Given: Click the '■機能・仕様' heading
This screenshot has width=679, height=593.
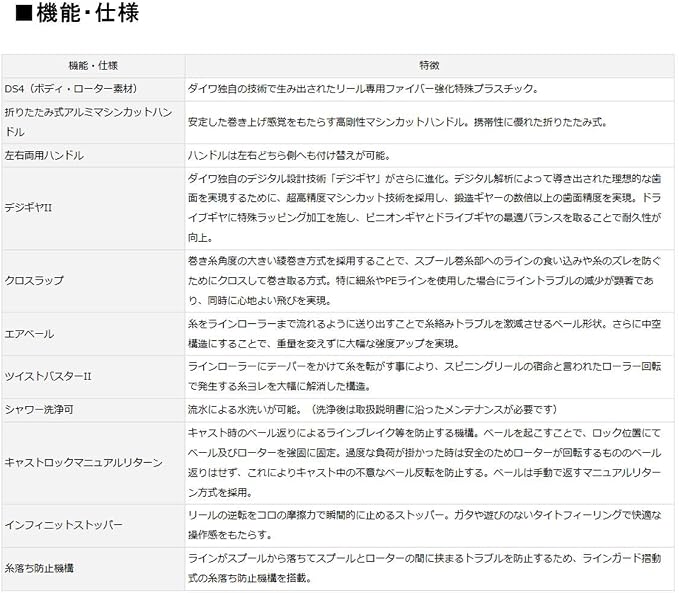Looking at the screenshot, I should pos(77,13).
